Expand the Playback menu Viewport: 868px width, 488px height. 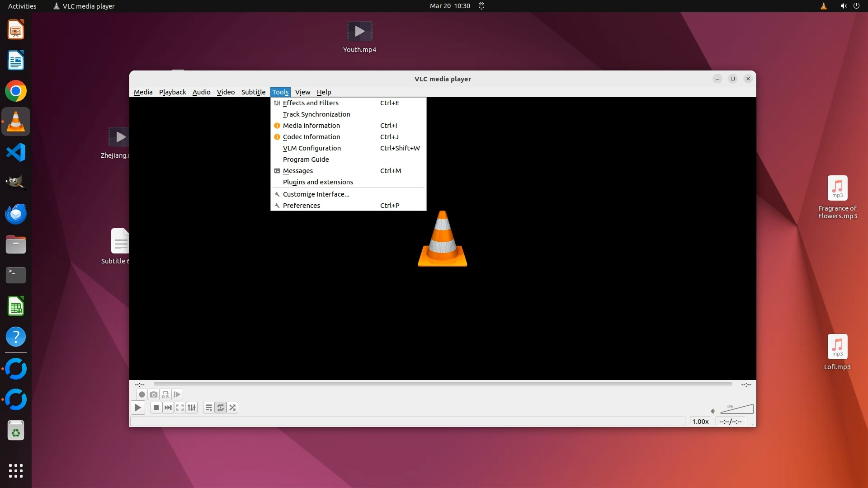(x=172, y=92)
